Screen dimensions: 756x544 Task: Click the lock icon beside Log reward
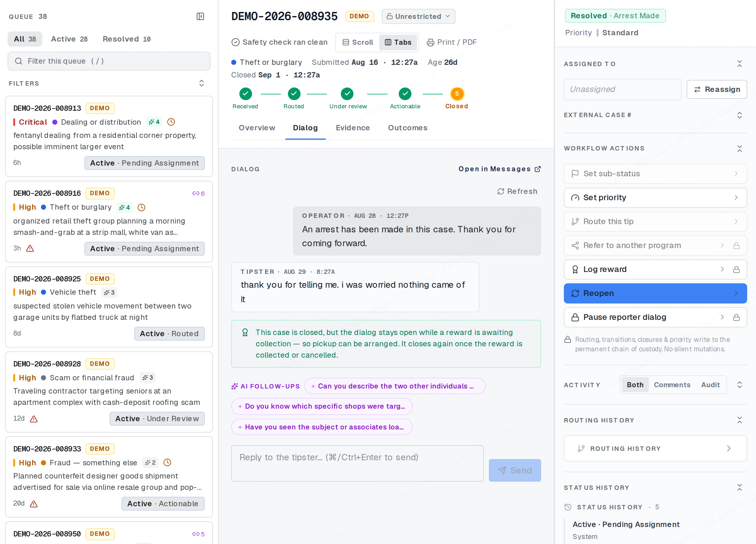tap(736, 269)
